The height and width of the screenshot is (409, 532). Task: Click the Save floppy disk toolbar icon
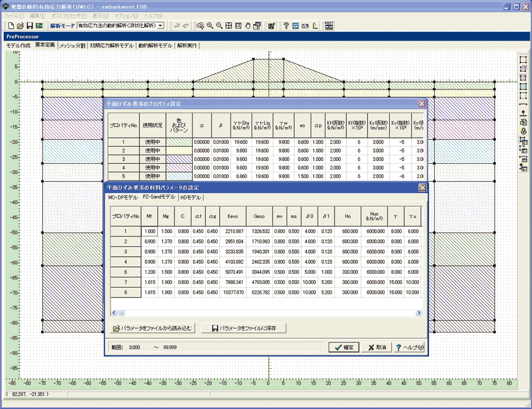[30, 26]
